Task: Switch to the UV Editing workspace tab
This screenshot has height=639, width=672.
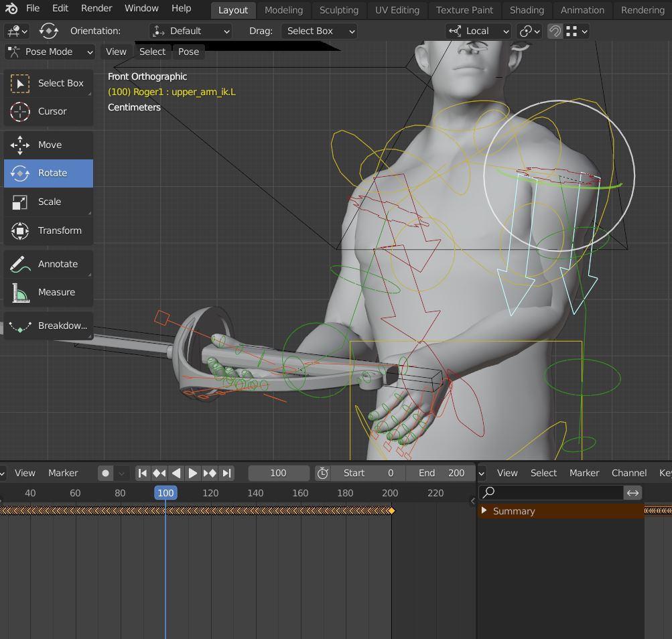Action: pos(397,10)
